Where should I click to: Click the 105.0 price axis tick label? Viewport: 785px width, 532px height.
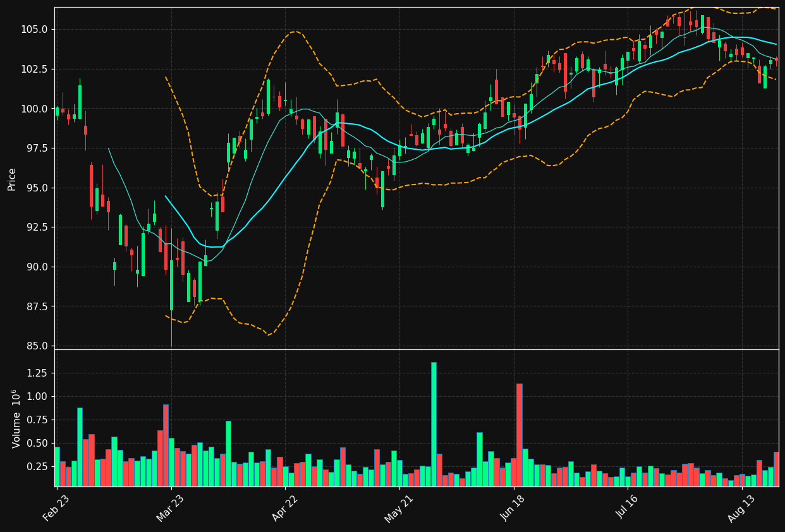click(35, 30)
